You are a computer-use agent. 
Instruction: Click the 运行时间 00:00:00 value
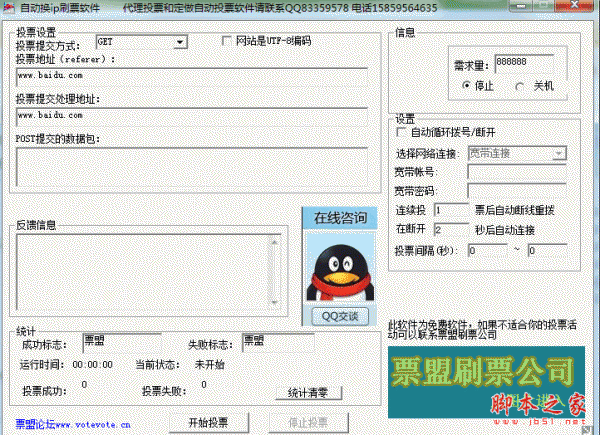coord(93,365)
